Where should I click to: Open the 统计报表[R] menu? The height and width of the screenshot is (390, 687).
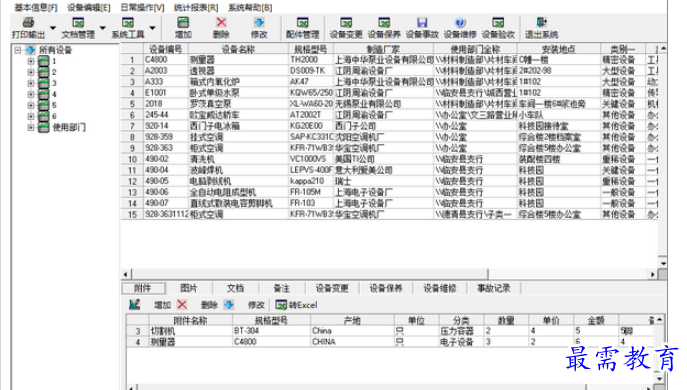(196, 7)
